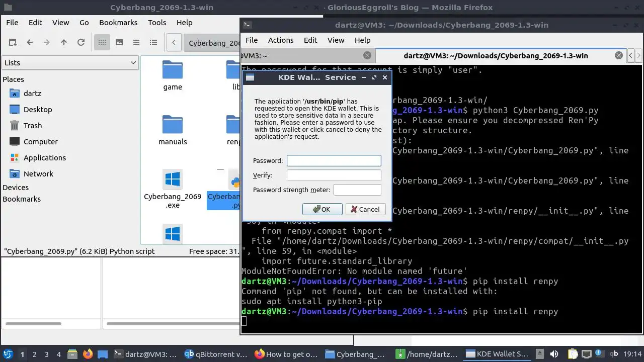Image resolution: width=644 pixels, height=362 pixels.
Task: Switch to thumbnail view mode in file manager
Action: click(x=119, y=42)
